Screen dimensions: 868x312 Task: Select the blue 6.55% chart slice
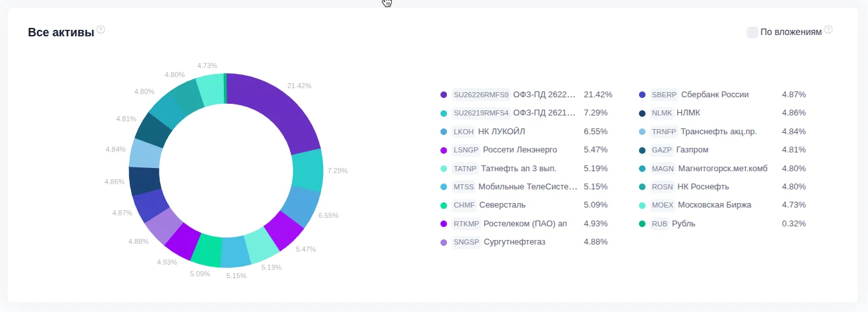[x=300, y=206]
